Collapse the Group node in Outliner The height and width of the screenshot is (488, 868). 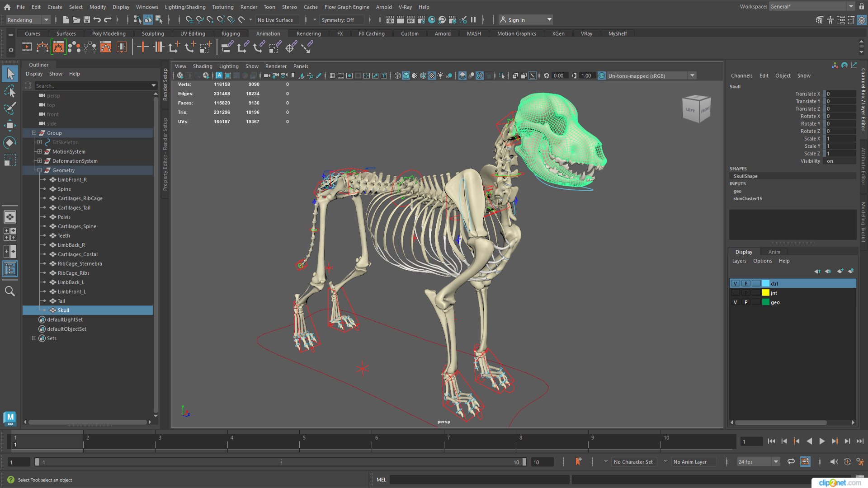(34, 133)
